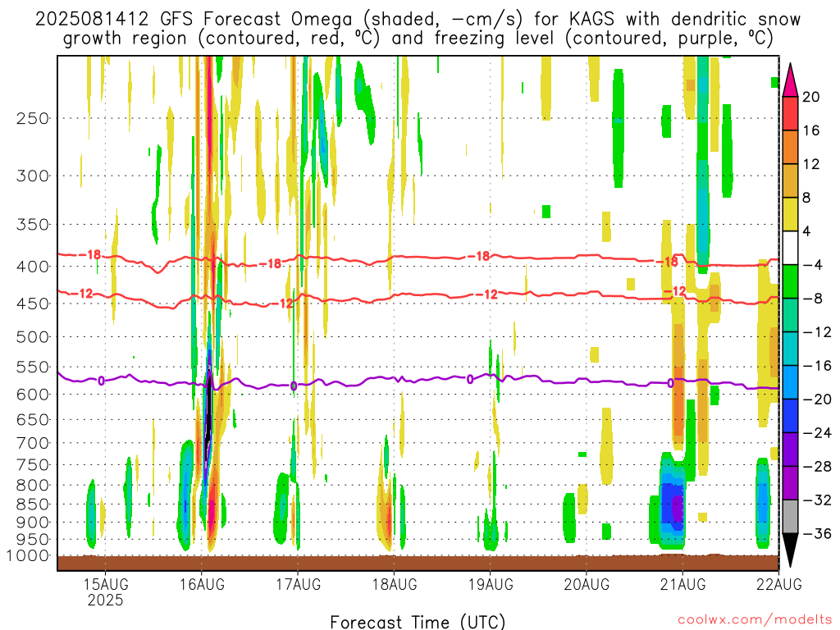Click the 450 pressure level label
Screen dimensions: 840x630
(32, 304)
